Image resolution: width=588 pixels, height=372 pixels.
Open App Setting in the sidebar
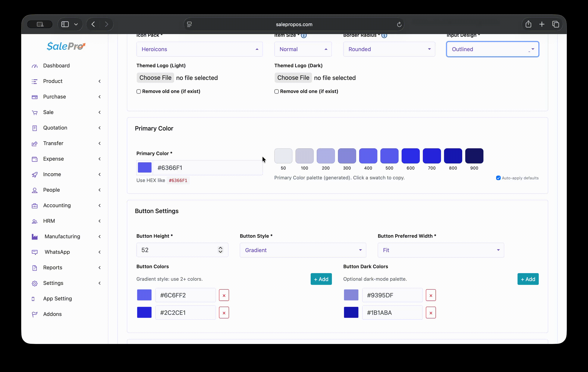(x=57, y=299)
